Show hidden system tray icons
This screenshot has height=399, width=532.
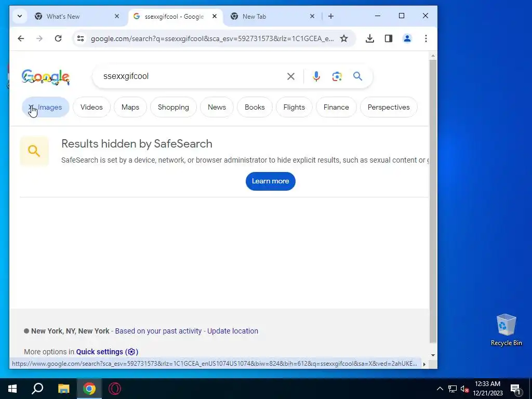click(x=440, y=389)
